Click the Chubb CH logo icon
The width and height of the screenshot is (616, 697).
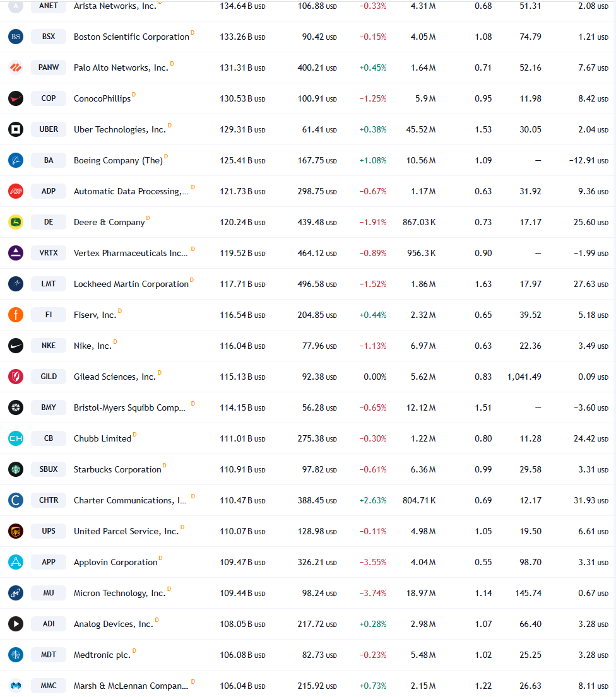point(16,438)
